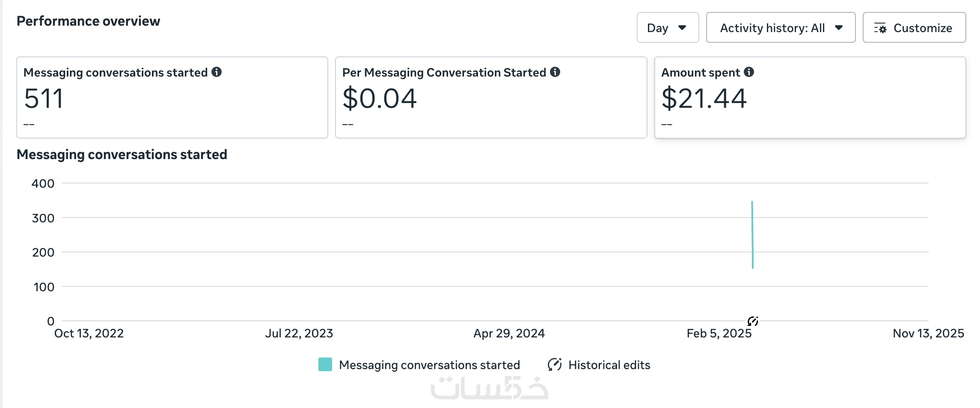Click the Customize button
980x408 pixels.
(914, 28)
